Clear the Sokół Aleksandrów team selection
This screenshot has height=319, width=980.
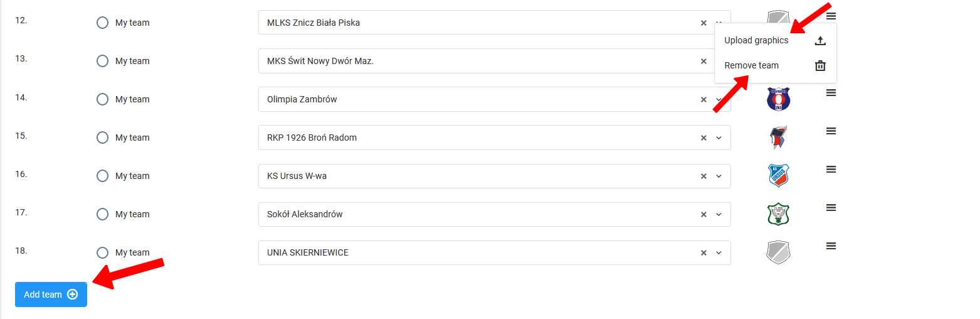pyautogui.click(x=703, y=215)
